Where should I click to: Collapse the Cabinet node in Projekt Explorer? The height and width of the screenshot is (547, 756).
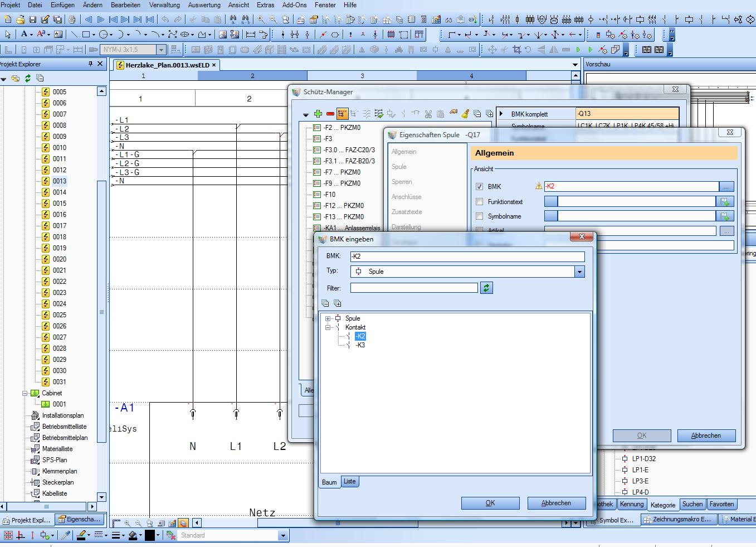[25, 393]
